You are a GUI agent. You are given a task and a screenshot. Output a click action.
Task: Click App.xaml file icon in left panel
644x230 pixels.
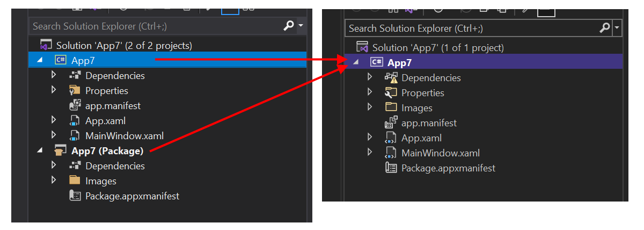(x=75, y=121)
